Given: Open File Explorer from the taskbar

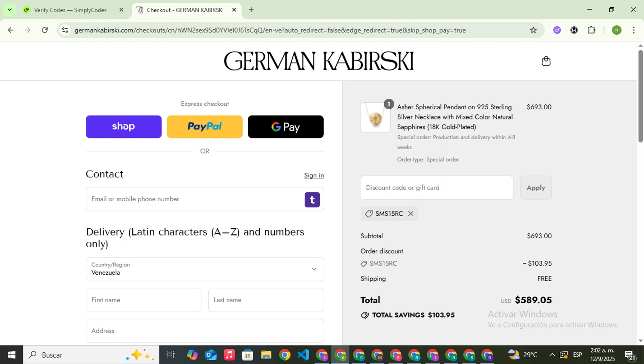Looking at the screenshot, I should tap(266, 355).
